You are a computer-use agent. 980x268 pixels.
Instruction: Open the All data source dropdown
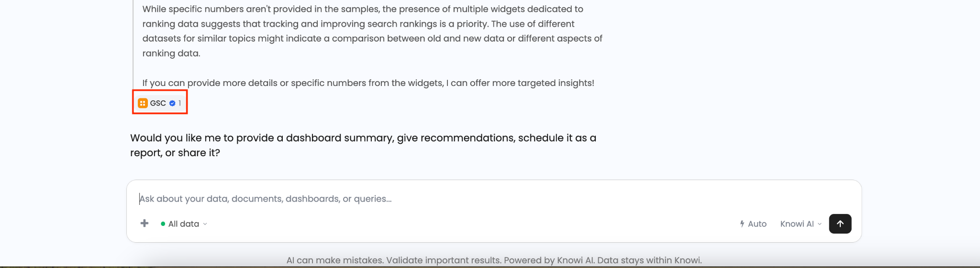[x=184, y=224]
